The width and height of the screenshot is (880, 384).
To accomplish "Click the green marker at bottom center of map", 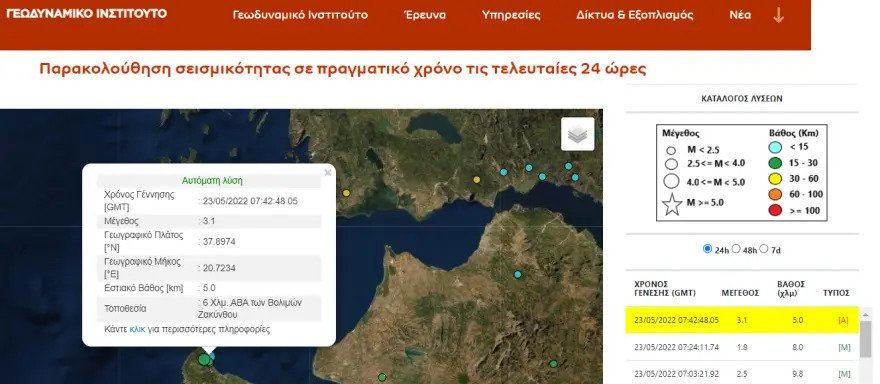I will point(382,377).
